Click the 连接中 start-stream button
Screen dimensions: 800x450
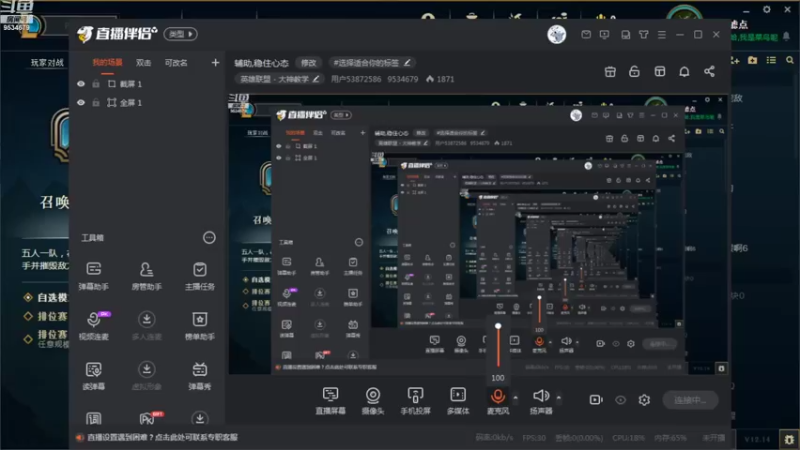point(690,400)
